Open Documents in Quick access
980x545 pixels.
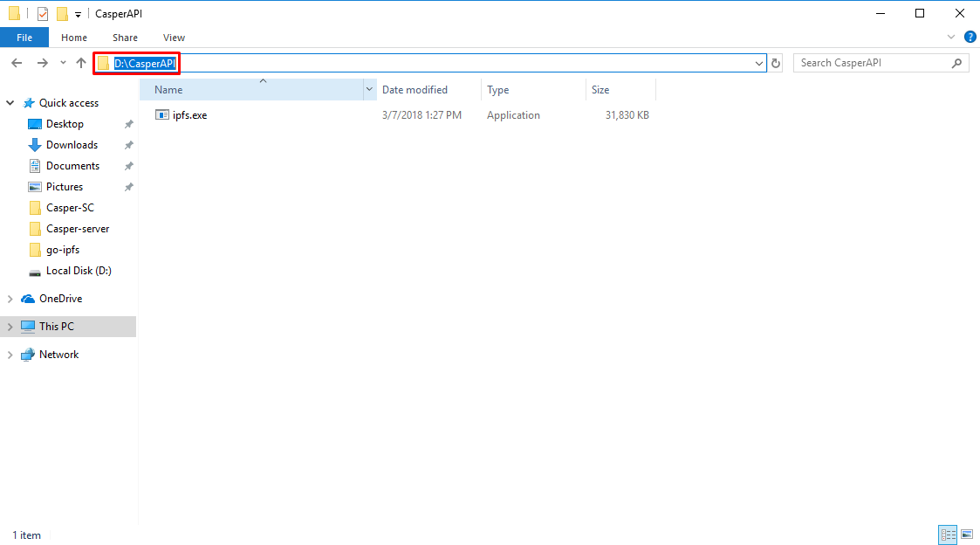click(72, 166)
